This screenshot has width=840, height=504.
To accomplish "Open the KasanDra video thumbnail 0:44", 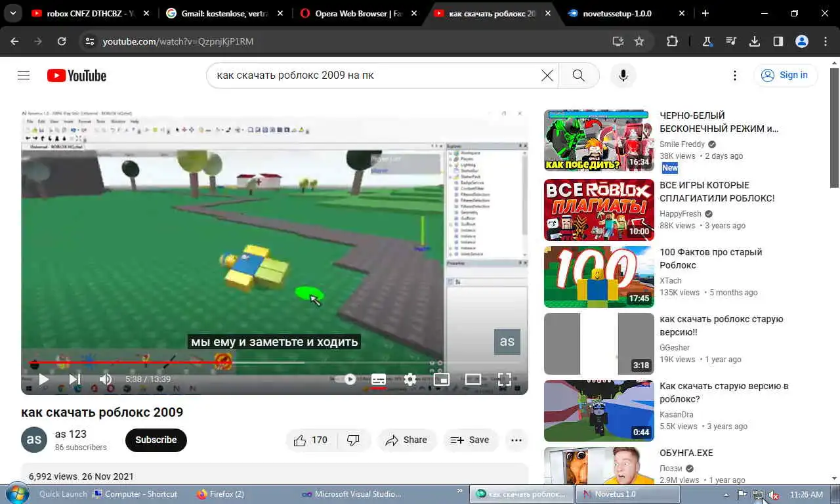I will point(599,411).
